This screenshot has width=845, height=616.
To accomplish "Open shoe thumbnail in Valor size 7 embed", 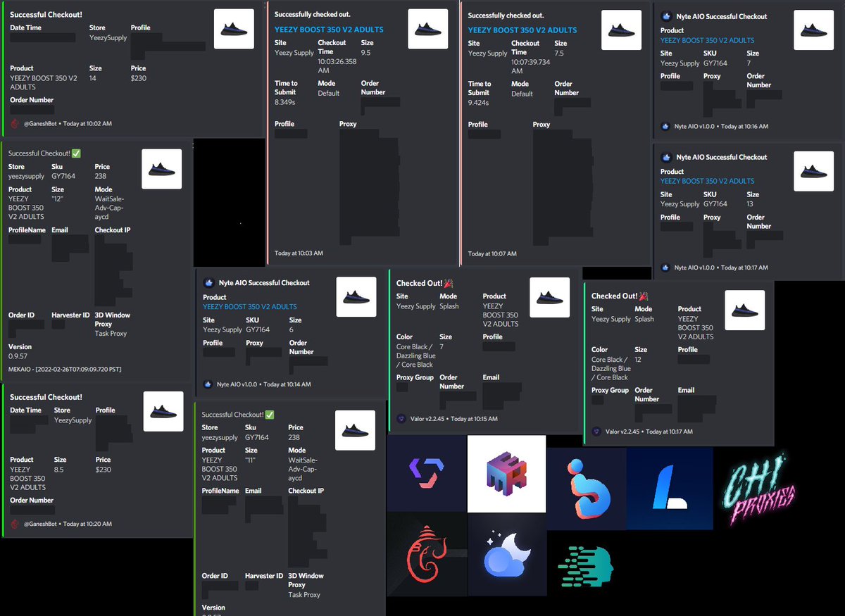I will click(549, 296).
